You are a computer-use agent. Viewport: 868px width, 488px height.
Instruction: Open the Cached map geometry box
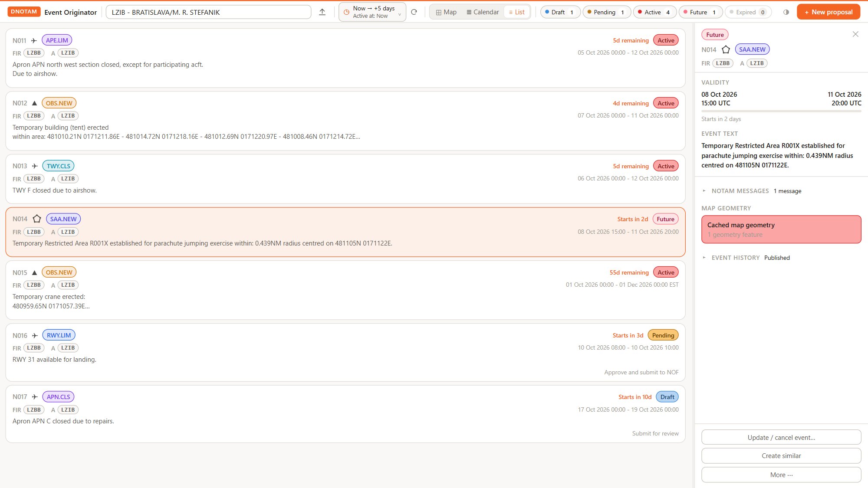click(781, 229)
